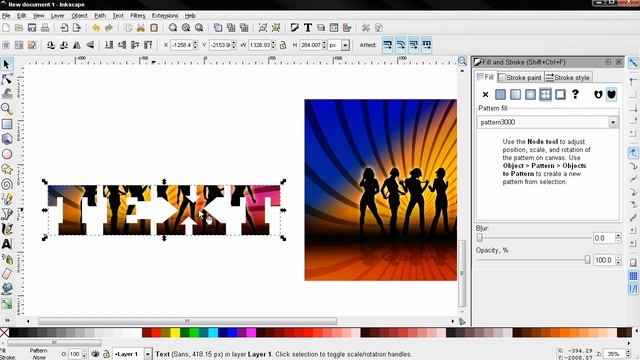
Task: Choose Linear gradient fill mode
Action: tap(516, 95)
